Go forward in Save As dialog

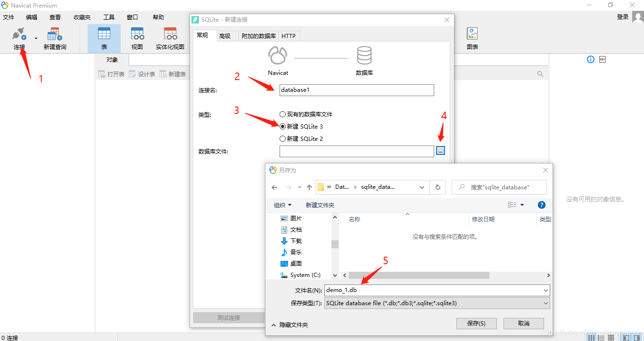(x=289, y=187)
